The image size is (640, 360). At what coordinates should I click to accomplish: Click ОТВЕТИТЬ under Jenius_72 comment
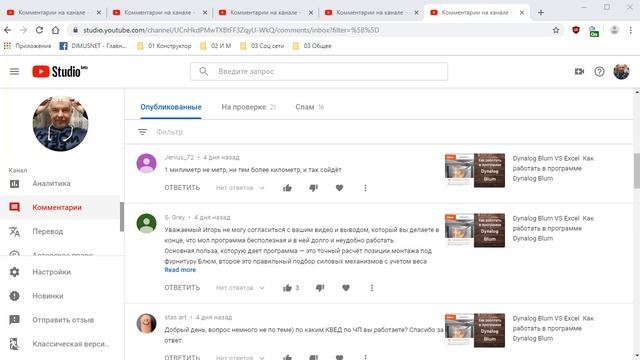(182, 188)
